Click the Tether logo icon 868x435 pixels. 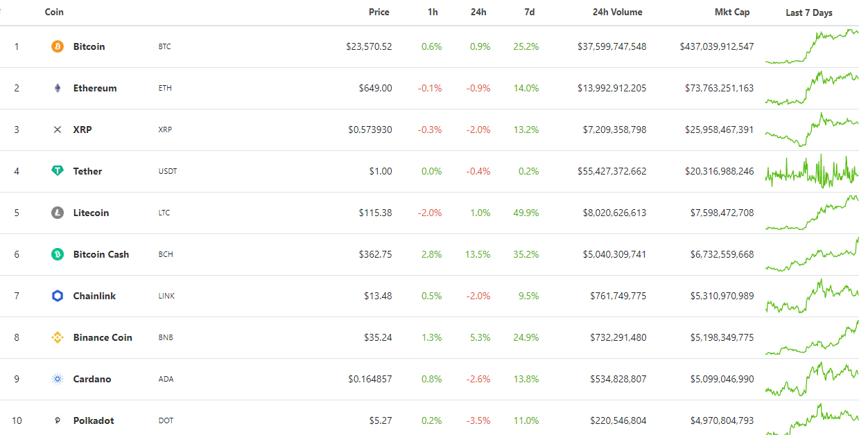[x=58, y=171]
